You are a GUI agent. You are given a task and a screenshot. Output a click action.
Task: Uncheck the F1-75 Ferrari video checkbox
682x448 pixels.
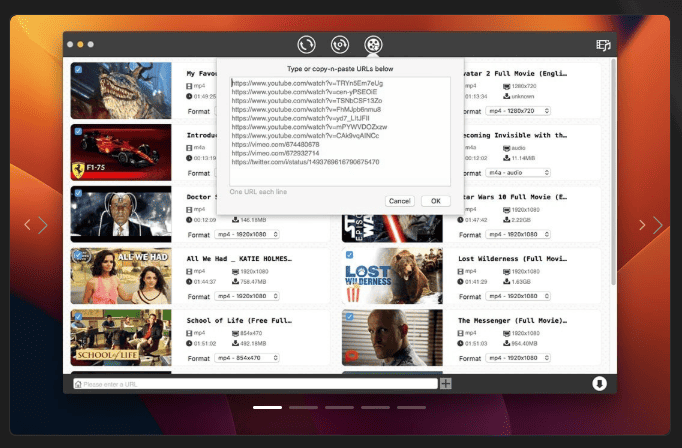click(78, 131)
